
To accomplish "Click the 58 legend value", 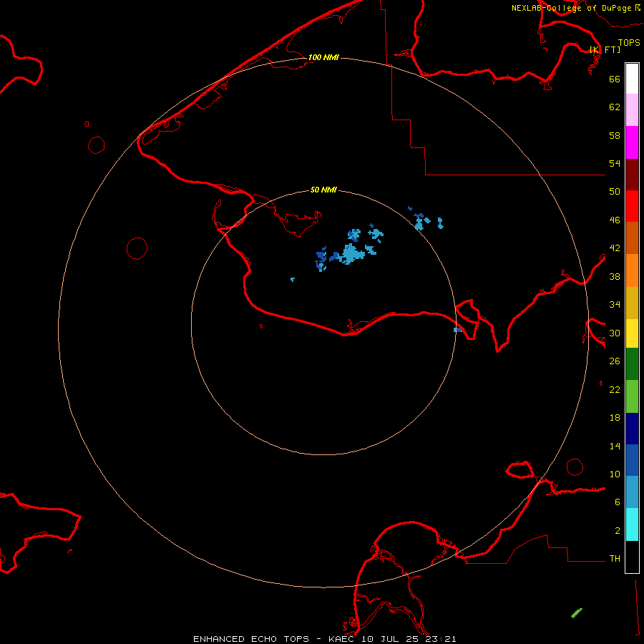I will click(615, 135).
